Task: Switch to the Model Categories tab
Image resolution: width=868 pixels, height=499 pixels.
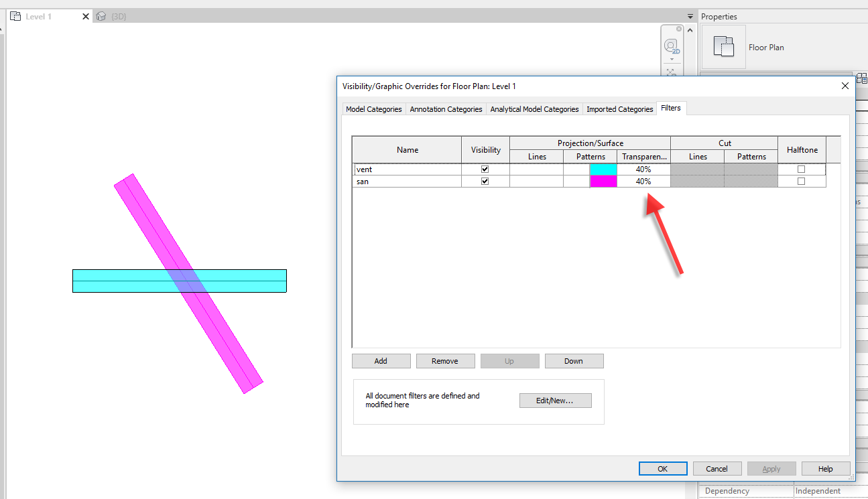Action: tap(373, 109)
